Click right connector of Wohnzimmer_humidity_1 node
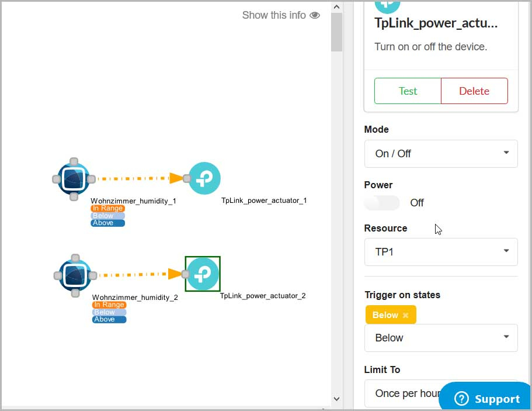This screenshot has height=411, width=532. point(91,179)
